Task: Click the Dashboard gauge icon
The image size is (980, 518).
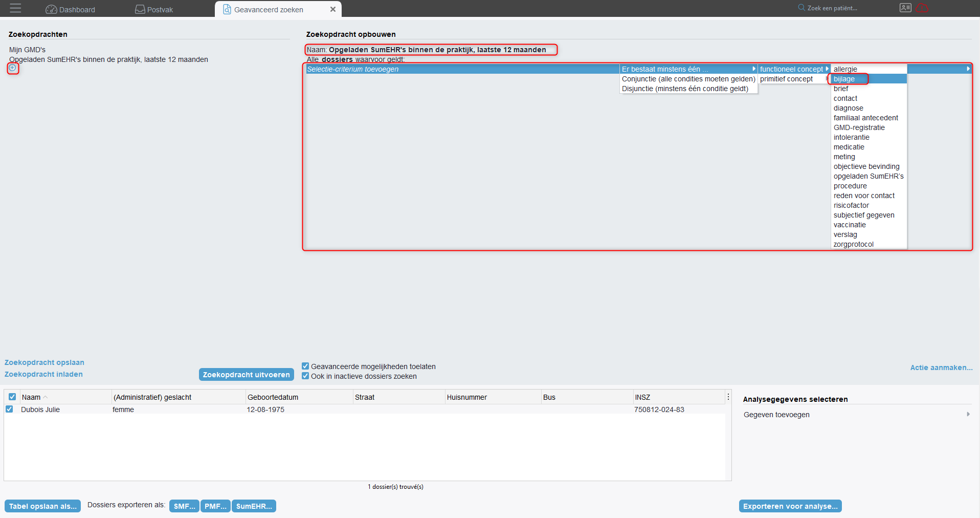Action: tap(51, 9)
